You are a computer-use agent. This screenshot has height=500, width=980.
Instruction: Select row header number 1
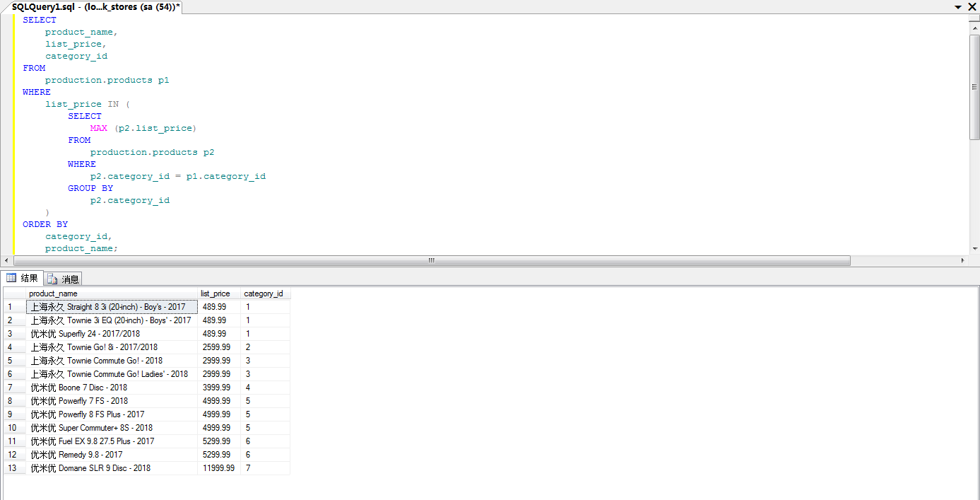point(15,307)
